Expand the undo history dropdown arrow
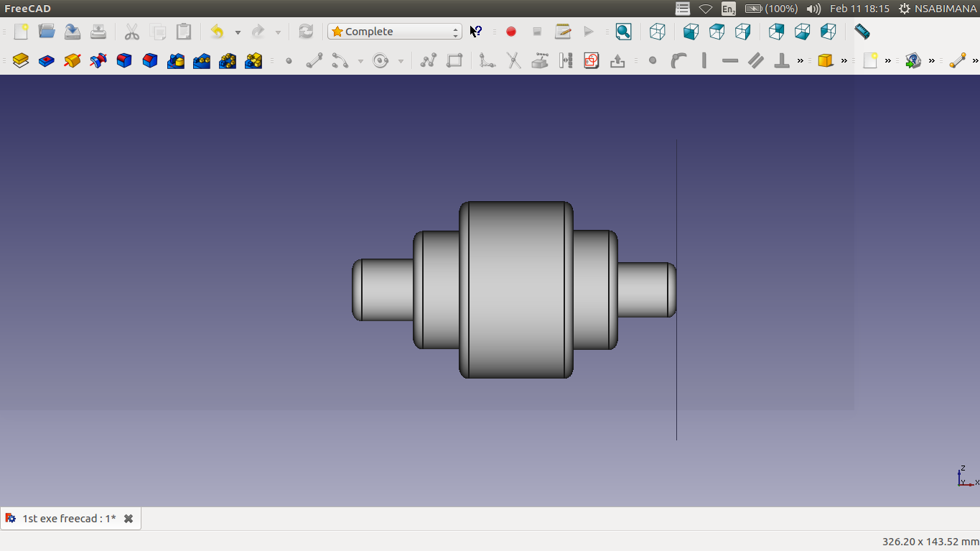This screenshot has height=551, width=980. (x=238, y=32)
